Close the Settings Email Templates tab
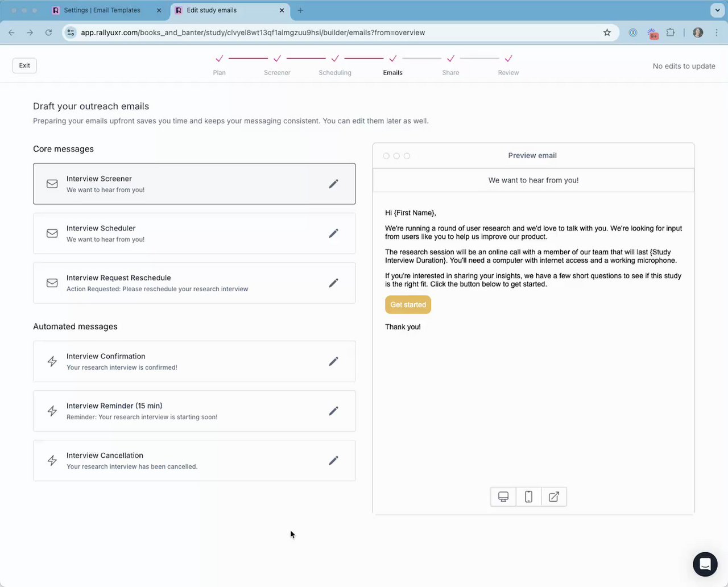728x587 pixels. point(159,10)
